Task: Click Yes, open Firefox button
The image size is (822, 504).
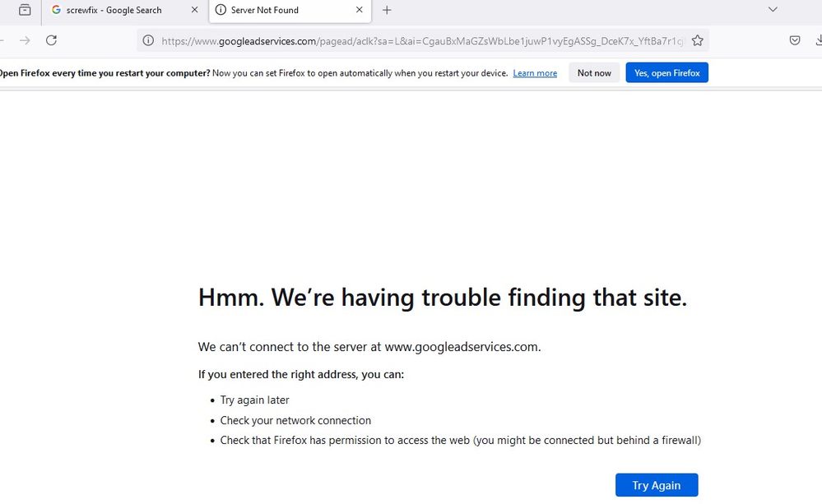Action: pyautogui.click(x=666, y=73)
